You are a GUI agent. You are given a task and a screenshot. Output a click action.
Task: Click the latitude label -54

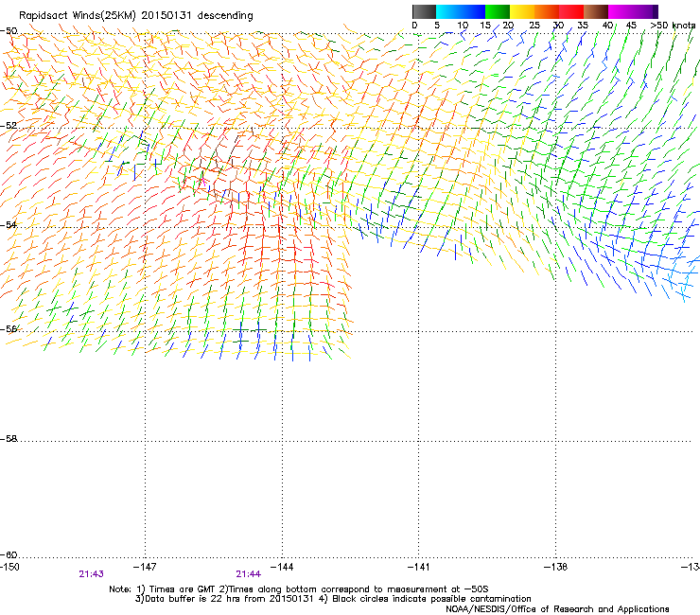pyautogui.click(x=9, y=224)
